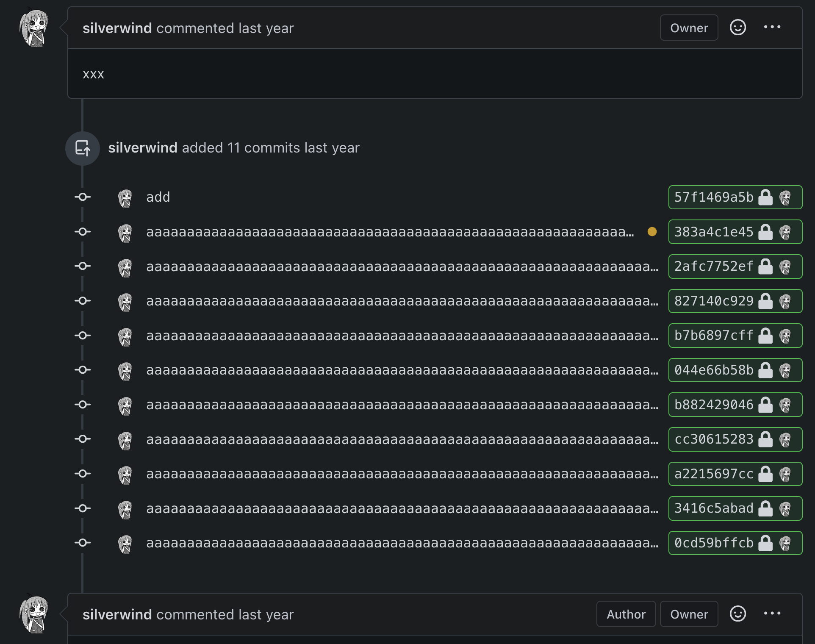Click lock icon on commit b7b6897cff
Image resolution: width=815 pixels, height=644 pixels.
765,336
